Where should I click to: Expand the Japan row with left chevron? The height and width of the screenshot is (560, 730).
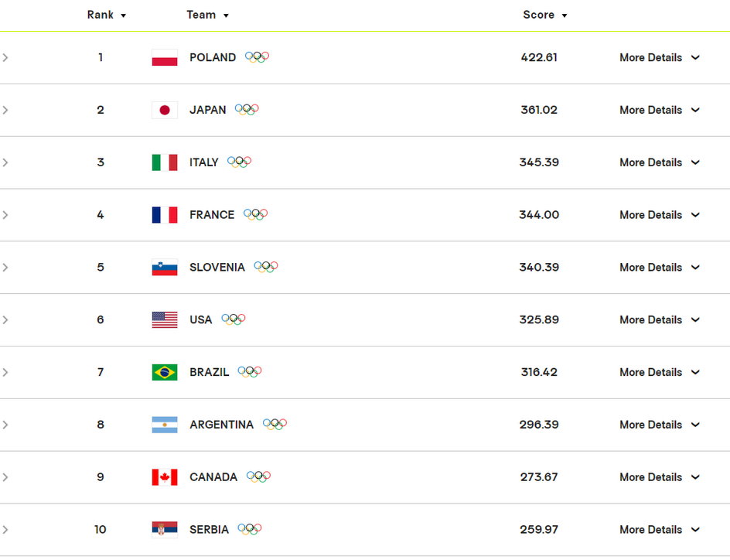tap(5, 111)
